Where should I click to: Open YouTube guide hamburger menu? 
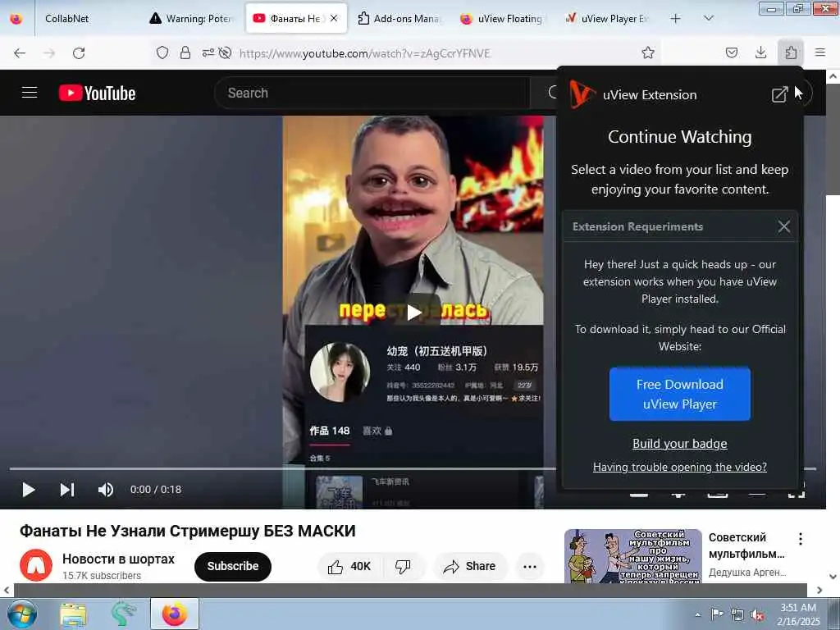click(30, 93)
